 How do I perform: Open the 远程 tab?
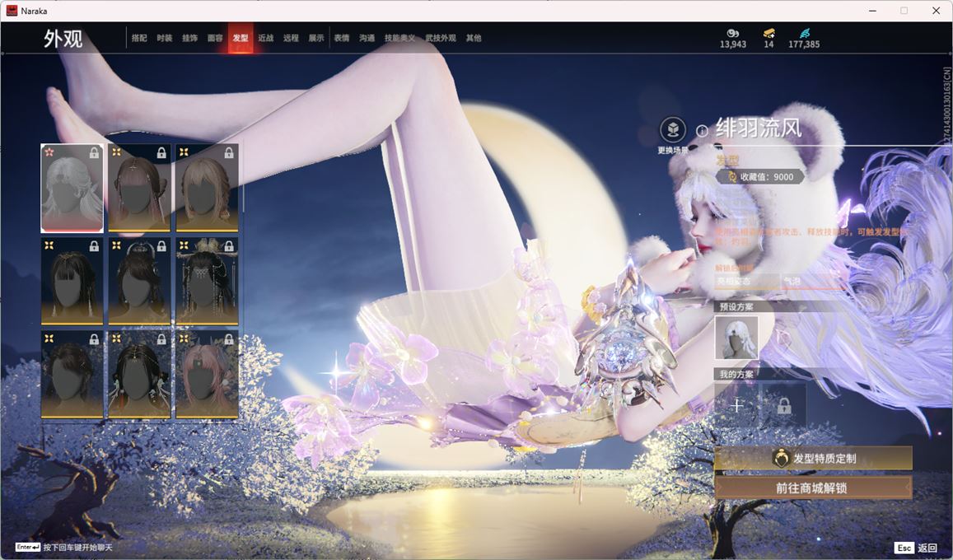click(x=291, y=38)
